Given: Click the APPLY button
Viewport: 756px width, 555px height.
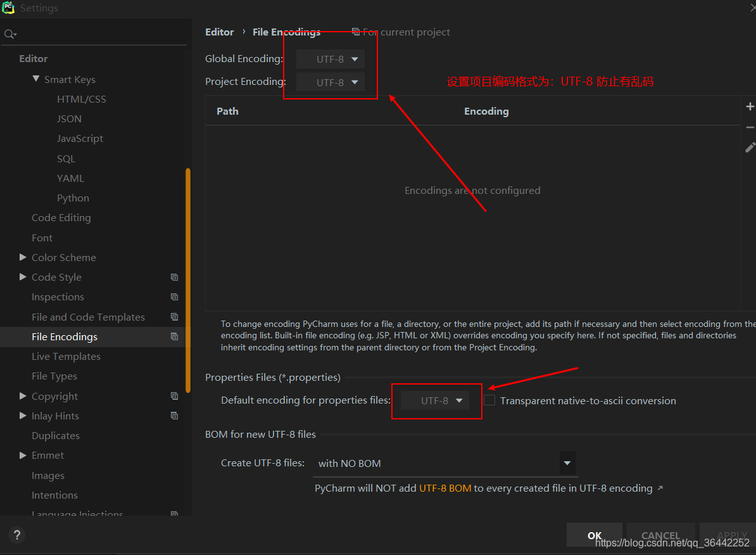Looking at the screenshot, I should (x=729, y=535).
